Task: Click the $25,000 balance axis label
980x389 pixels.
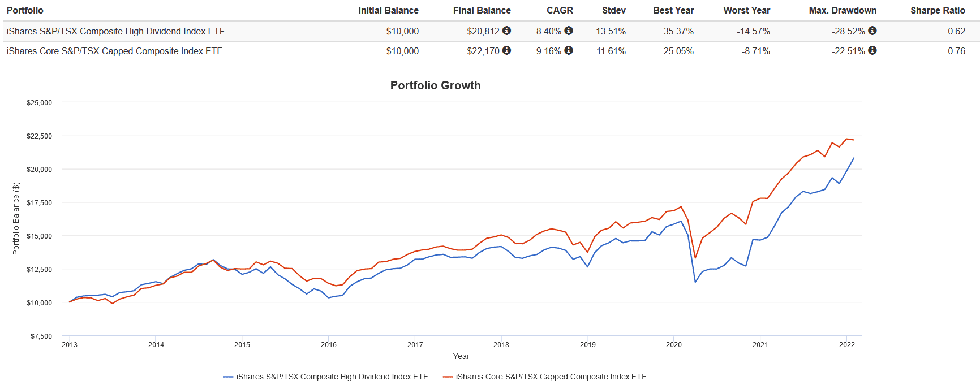Action: click(39, 103)
